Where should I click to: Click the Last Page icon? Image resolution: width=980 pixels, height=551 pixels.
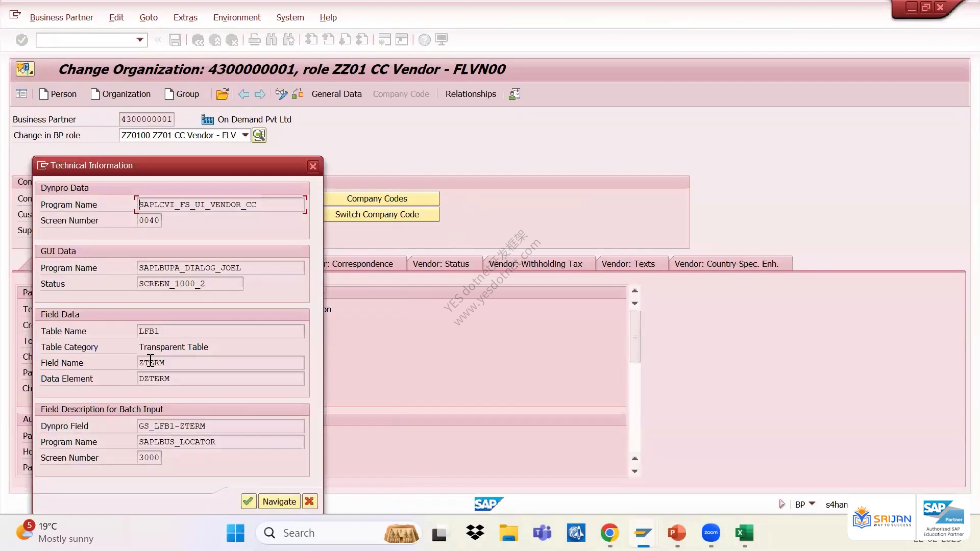pyautogui.click(x=362, y=40)
